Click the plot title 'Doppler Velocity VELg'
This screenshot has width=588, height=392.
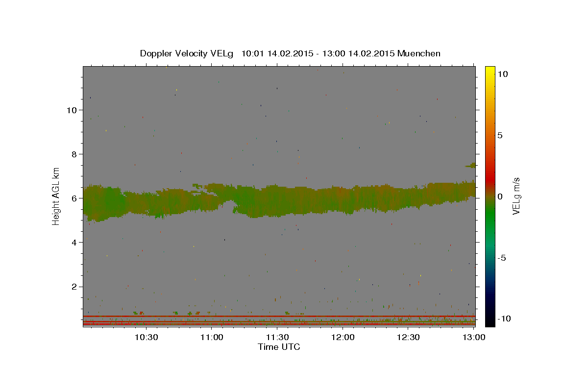187,53
